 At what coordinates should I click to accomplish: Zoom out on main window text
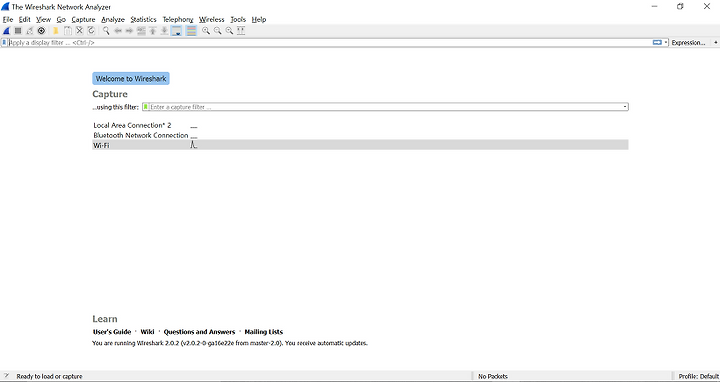218,31
